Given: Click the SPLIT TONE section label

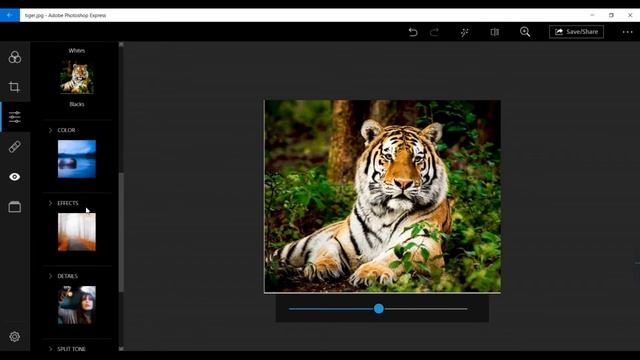Looking at the screenshot, I should pyautogui.click(x=71, y=349).
